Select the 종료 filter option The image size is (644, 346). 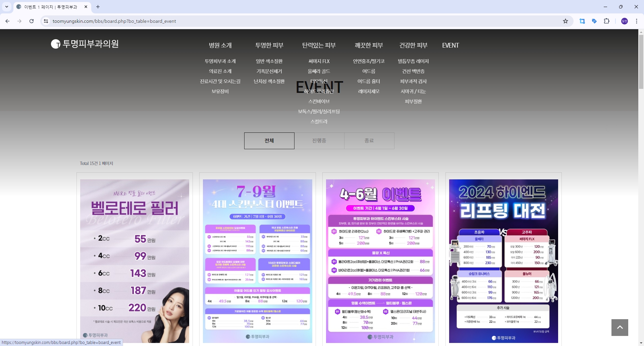tap(369, 140)
